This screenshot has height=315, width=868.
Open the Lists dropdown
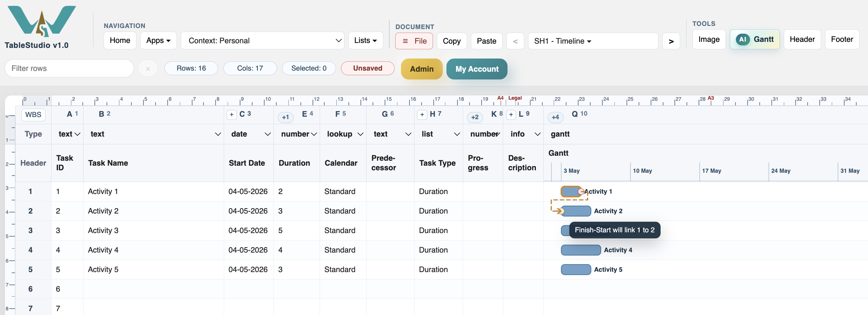(x=365, y=40)
